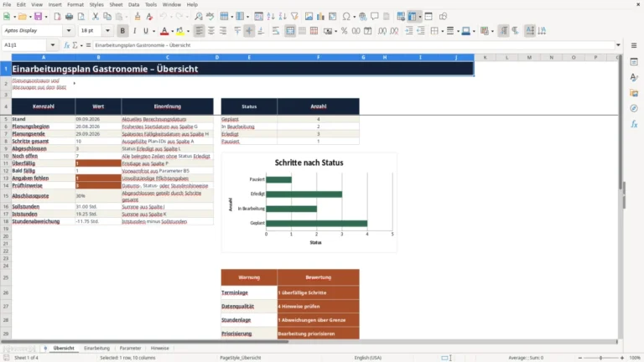Click the Cut scissors icon

pyautogui.click(x=96, y=17)
